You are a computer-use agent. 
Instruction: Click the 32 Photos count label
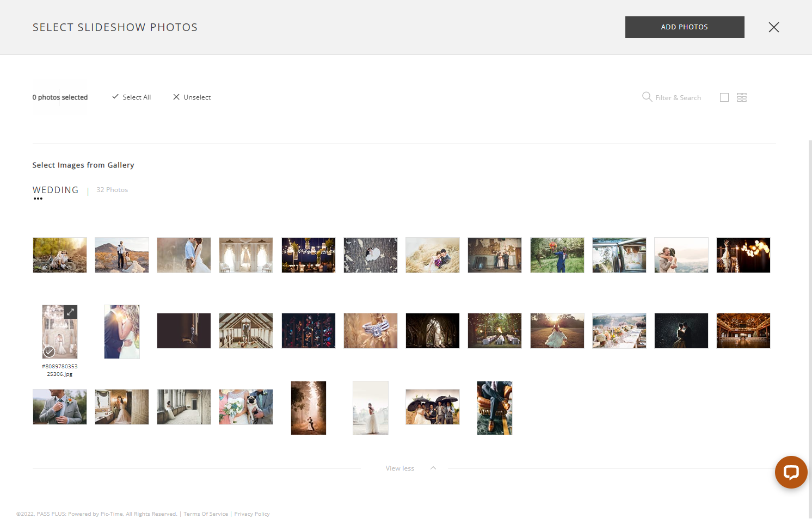pyautogui.click(x=112, y=190)
